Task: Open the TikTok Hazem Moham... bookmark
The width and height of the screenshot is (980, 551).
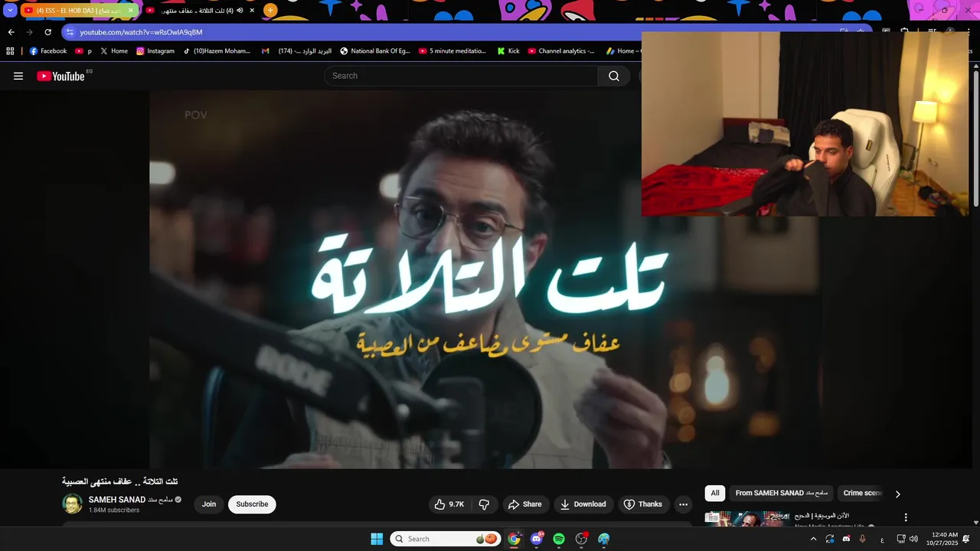Action: 217,51
